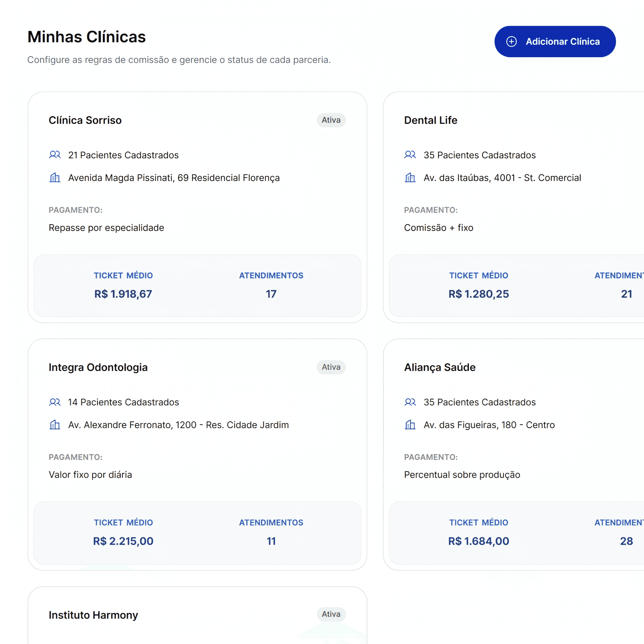The image size is (644, 644).
Task: Click ticket médio value R$ 1.280,25
Action: click(479, 294)
